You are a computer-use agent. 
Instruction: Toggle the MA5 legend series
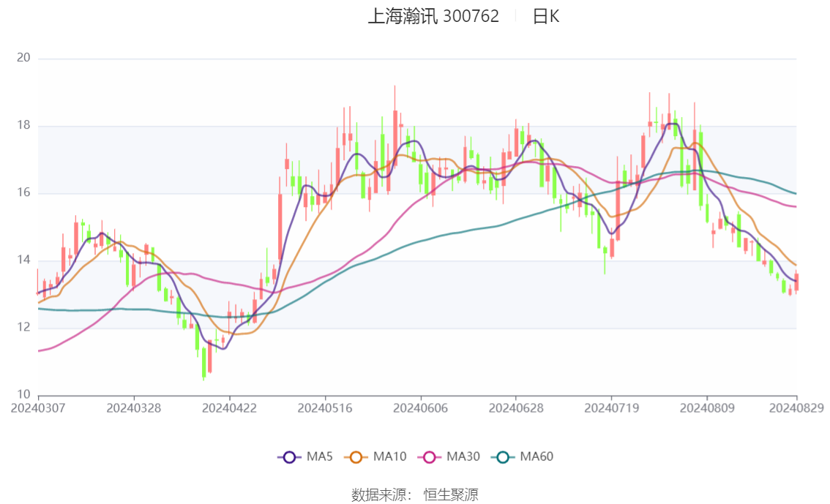tap(305, 457)
